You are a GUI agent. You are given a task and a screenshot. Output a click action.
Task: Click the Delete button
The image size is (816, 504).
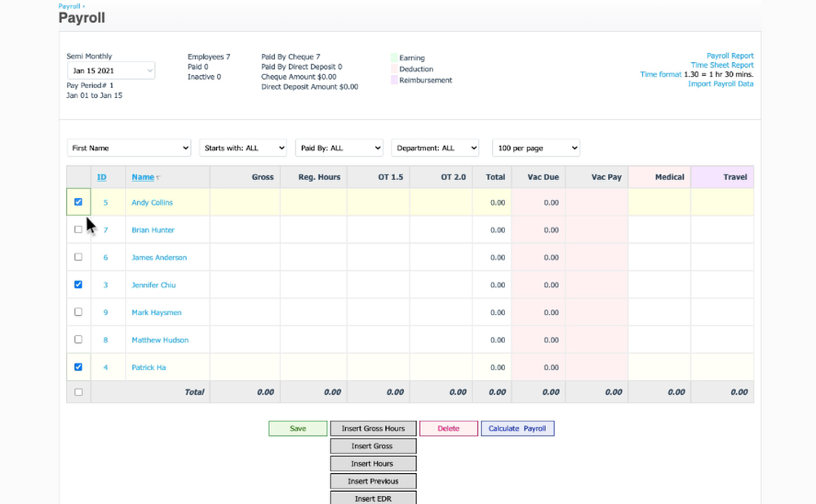pyautogui.click(x=448, y=428)
